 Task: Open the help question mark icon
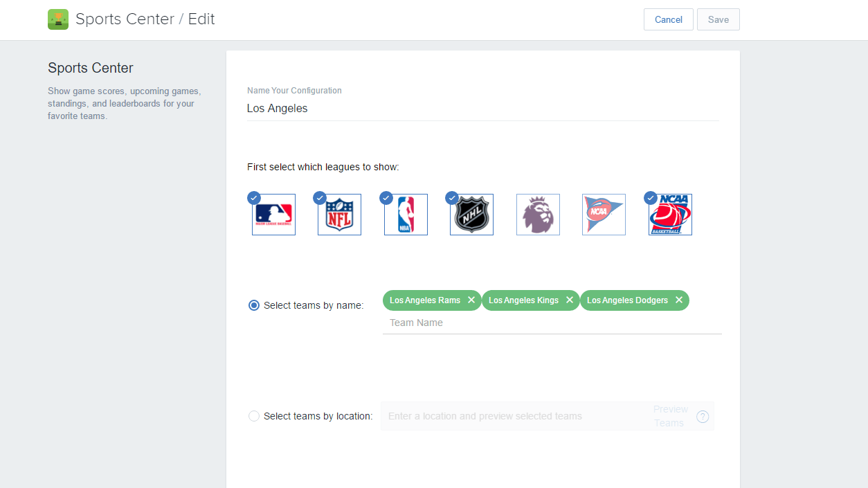703,417
